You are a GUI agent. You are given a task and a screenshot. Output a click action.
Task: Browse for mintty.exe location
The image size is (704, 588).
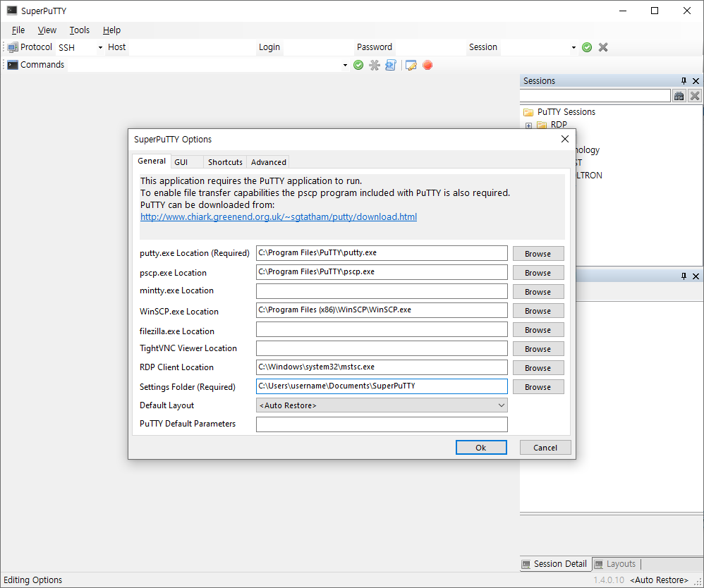click(x=538, y=292)
